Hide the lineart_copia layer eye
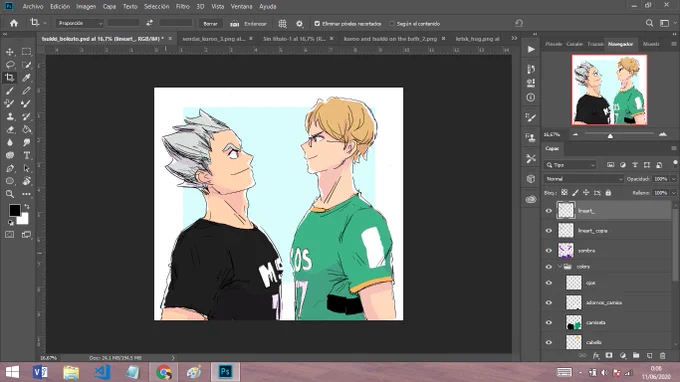This screenshot has width=680, height=382. click(549, 231)
